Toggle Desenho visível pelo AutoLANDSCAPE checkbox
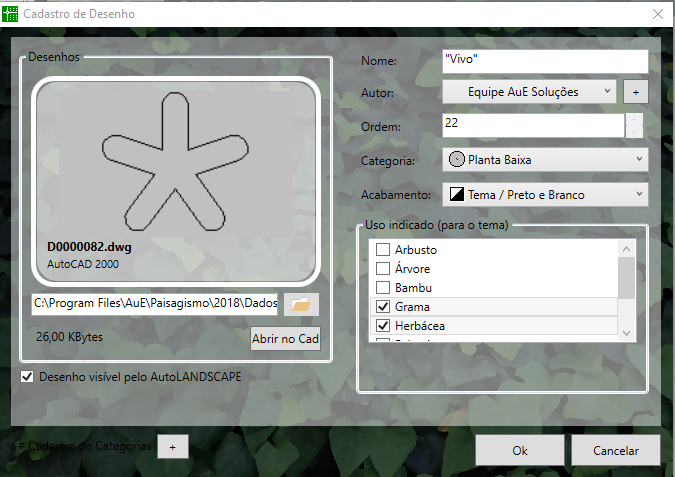675x477 pixels. (27, 378)
